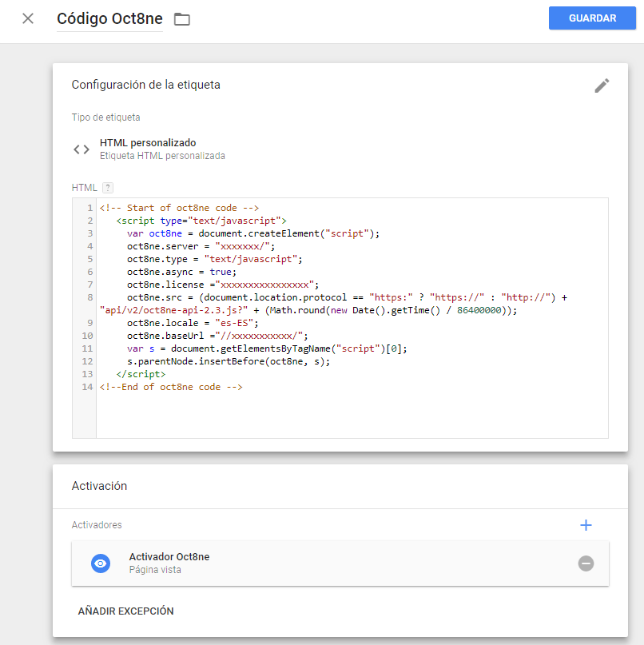Open the help question mark beside HTML
644x645 pixels.
108,188
